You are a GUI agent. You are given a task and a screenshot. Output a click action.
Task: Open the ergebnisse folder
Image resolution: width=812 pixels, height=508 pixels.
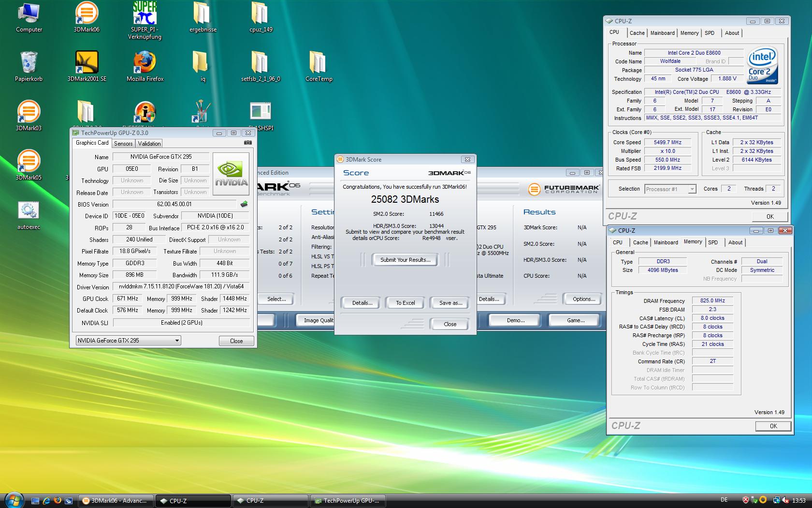pos(203,17)
